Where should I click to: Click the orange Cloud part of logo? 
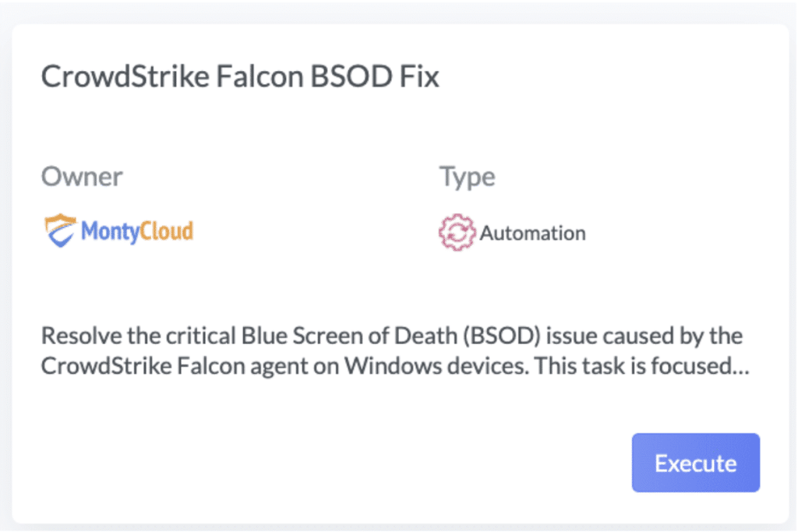(166, 231)
